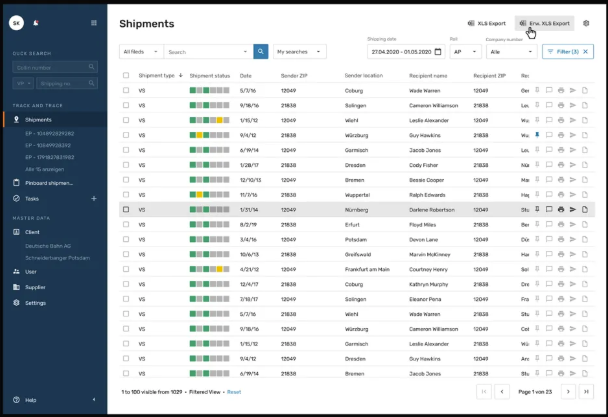608x417 pixels.
Task: Click the document icon in the Courtney Henry row
Action: (585, 269)
